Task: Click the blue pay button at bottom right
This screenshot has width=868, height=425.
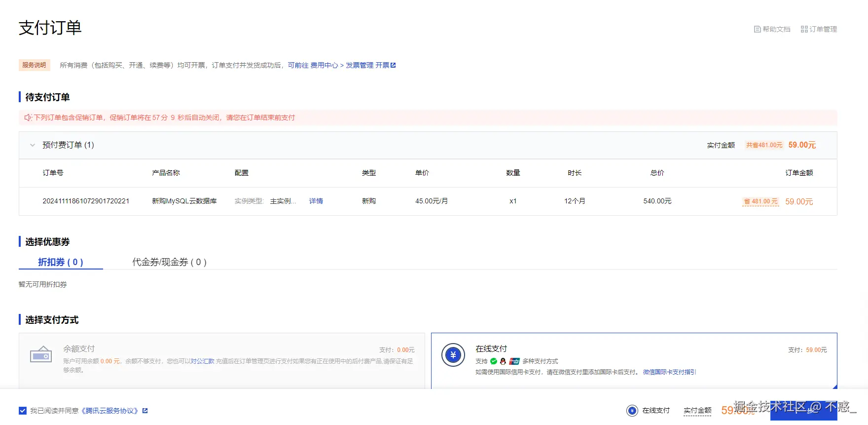Action: pyautogui.click(x=804, y=410)
